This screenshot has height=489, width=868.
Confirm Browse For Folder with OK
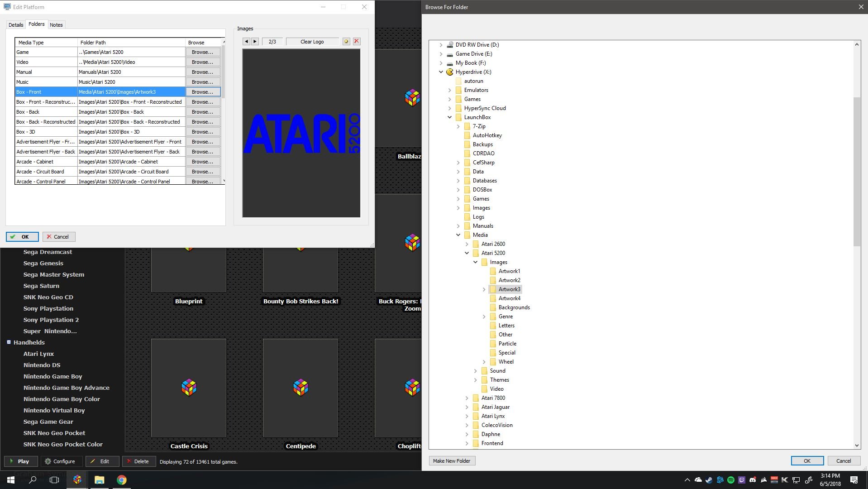[x=807, y=461]
